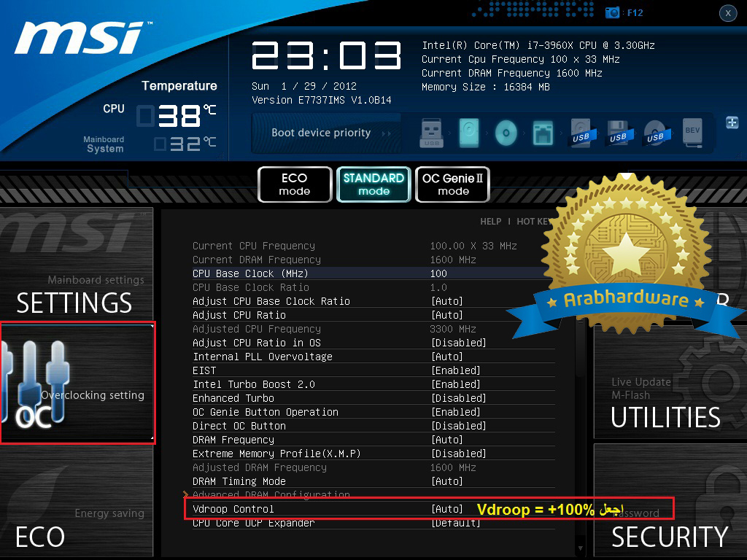
Task: Select the USB hard disk boot icon
Action: coord(581,133)
